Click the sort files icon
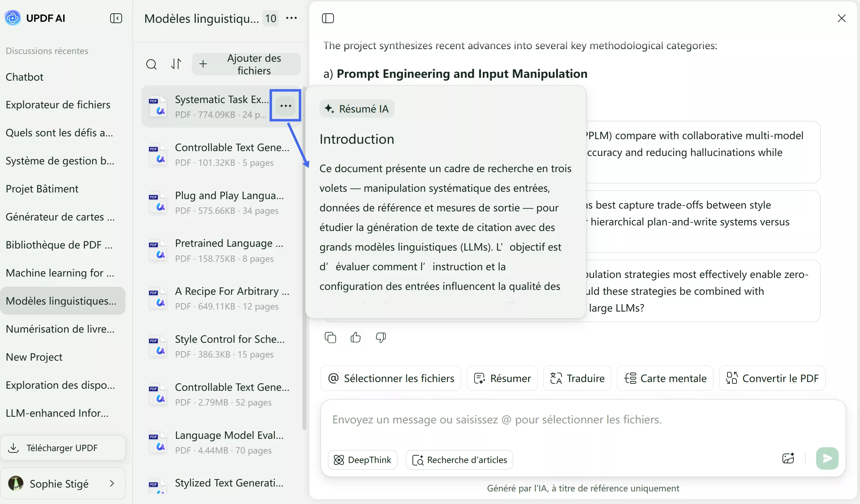Viewport: 860px width, 504px height. [176, 64]
